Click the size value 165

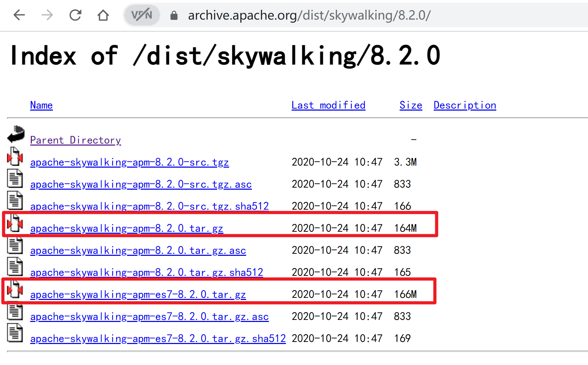coord(402,272)
